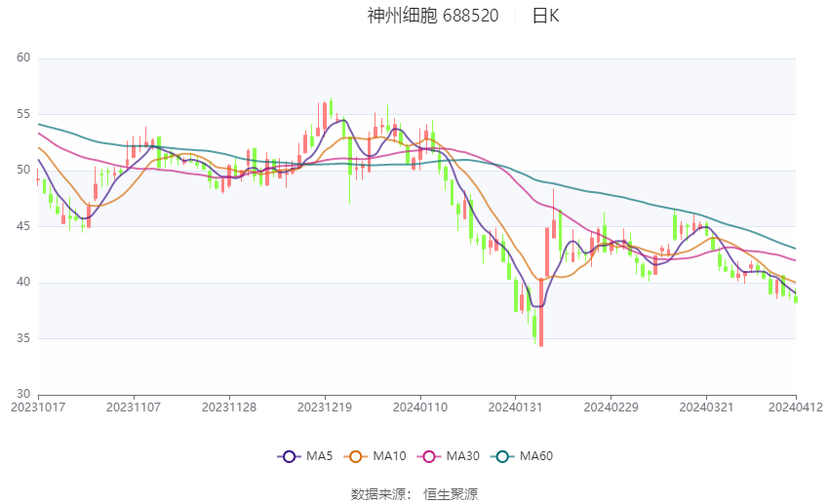Image resolution: width=829 pixels, height=504 pixels.
Task: Click the highest green candlestick near 56
Action: (331, 108)
